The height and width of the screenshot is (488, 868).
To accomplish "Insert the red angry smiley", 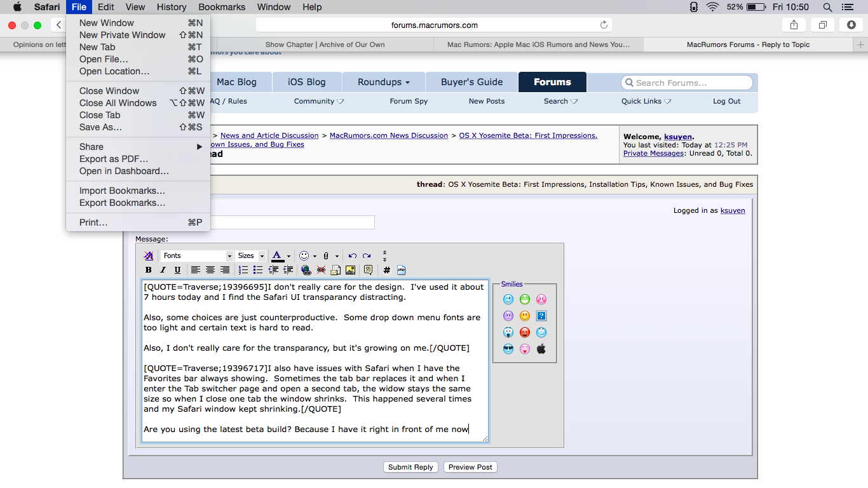I will tap(525, 332).
